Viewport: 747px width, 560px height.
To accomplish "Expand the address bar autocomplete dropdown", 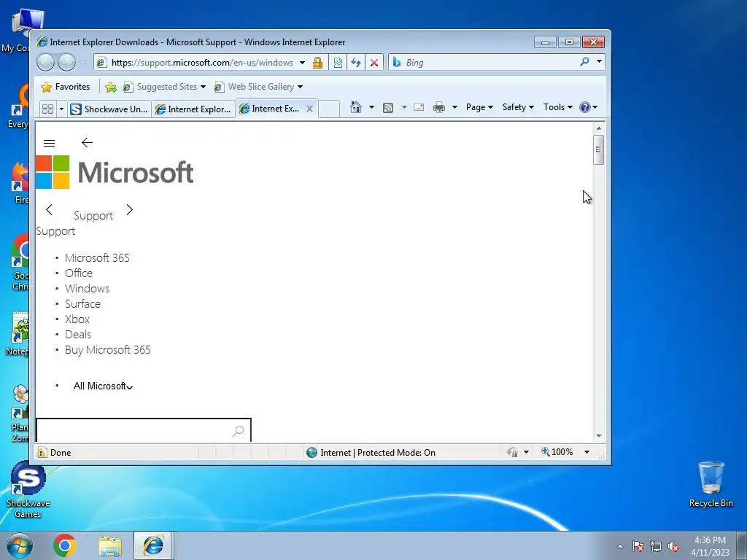I will 302,63.
